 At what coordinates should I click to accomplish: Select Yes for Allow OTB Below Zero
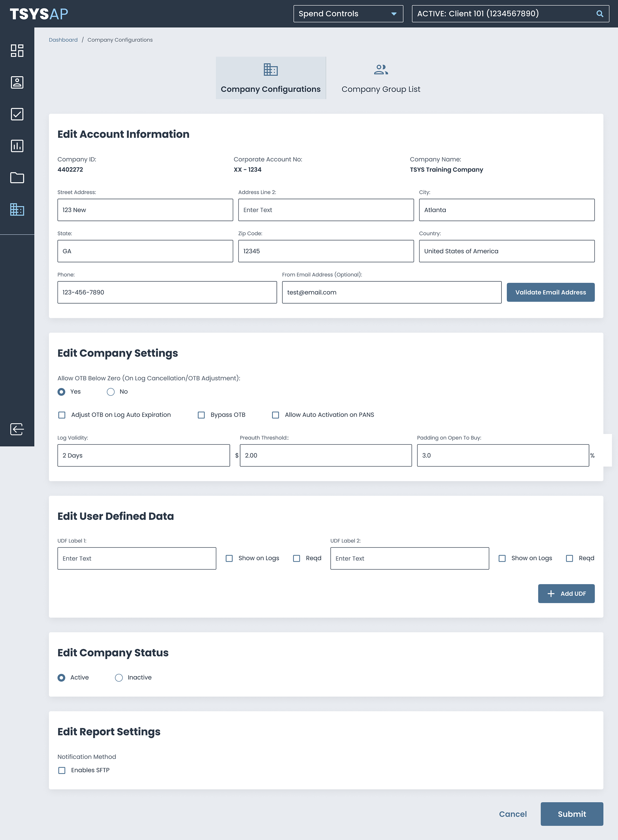pos(62,392)
